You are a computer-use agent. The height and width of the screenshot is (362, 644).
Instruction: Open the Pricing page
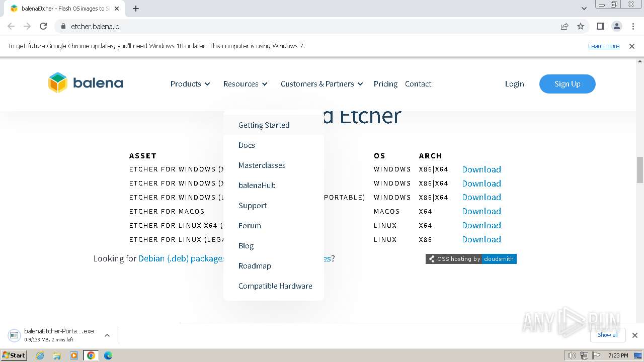tap(385, 84)
